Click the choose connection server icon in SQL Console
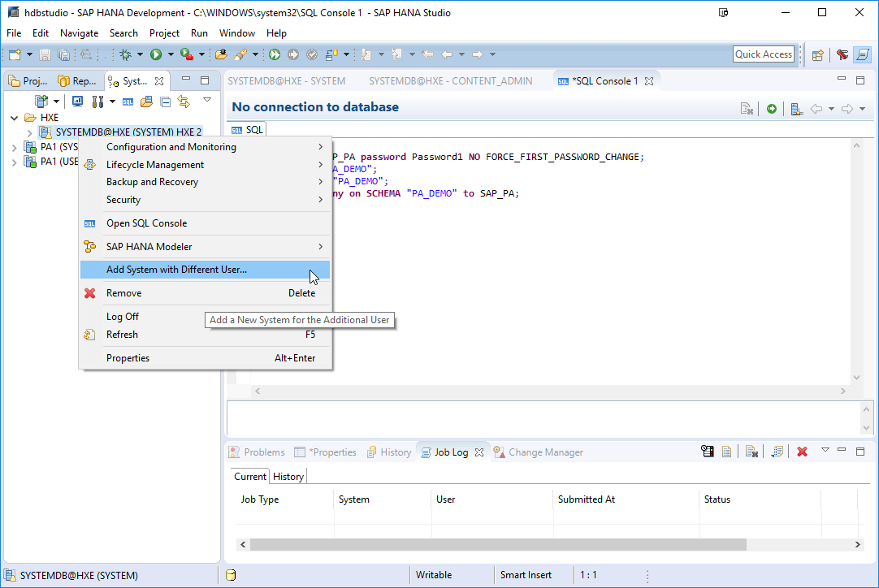The width and height of the screenshot is (879, 588). [797, 109]
